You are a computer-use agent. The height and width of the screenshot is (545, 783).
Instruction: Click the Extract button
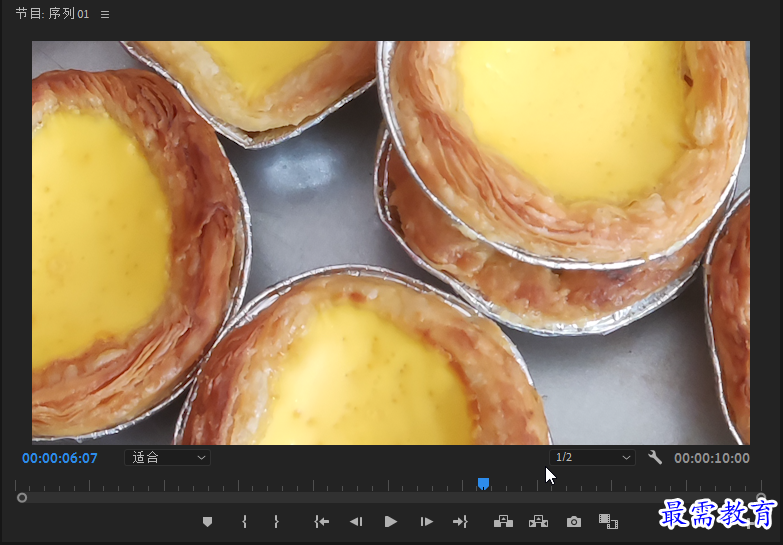coord(538,522)
